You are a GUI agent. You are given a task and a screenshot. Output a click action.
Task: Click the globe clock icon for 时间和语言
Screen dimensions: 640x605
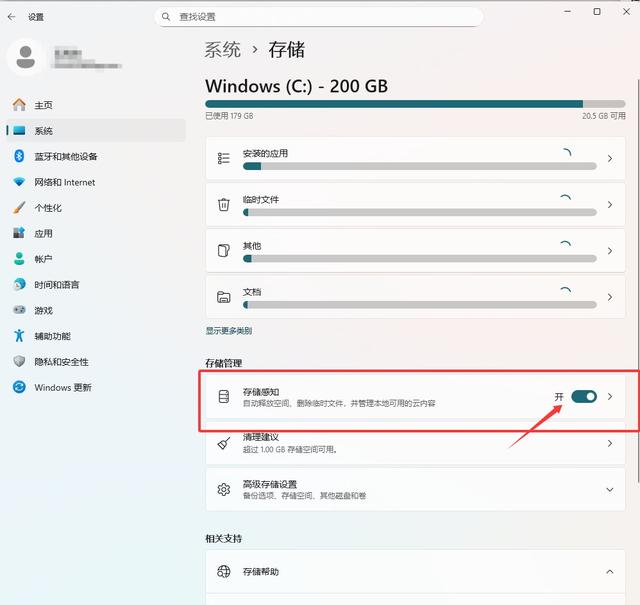[x=19, y=284]
